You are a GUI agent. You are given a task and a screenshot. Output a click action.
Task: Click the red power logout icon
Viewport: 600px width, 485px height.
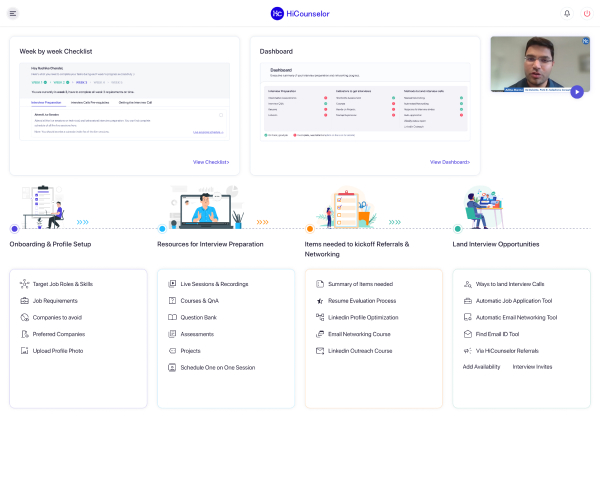(587, 13)
